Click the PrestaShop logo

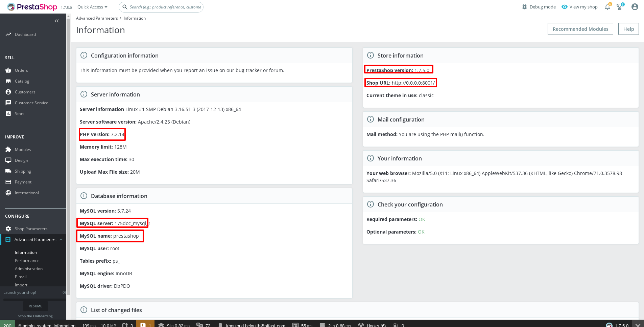point(32,7)
